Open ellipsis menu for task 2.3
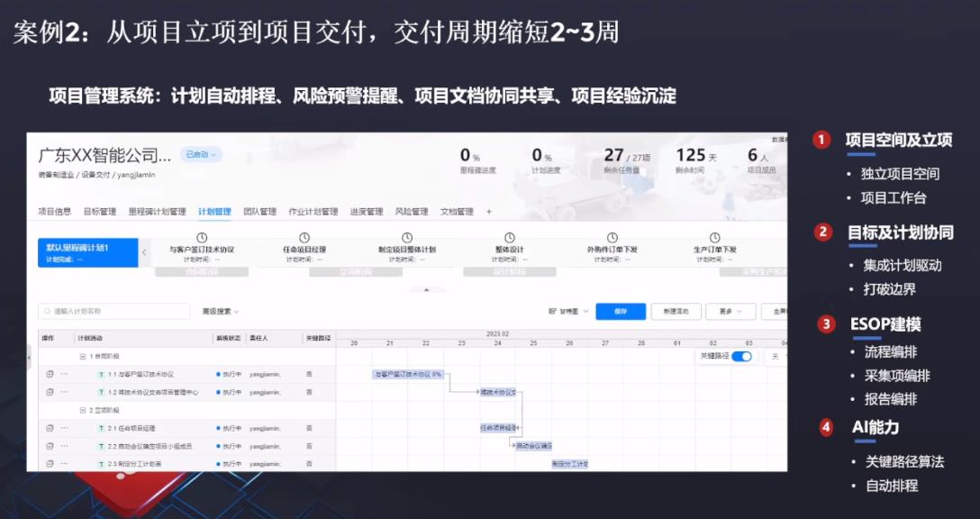The height and width of the screenshot is (519, 980). [x=64, y=464]
